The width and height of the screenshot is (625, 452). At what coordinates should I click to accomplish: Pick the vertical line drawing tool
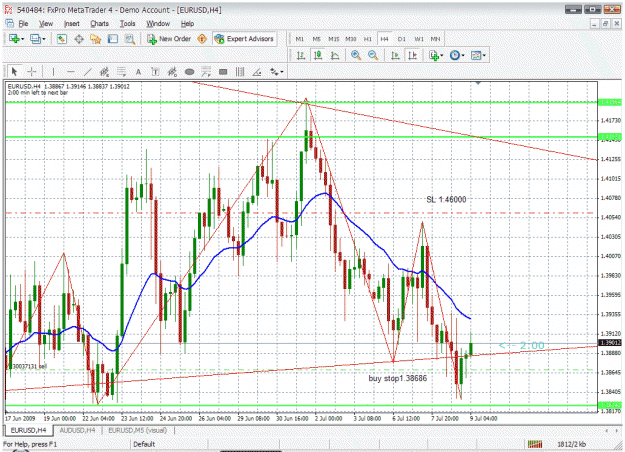pos(53,72)
